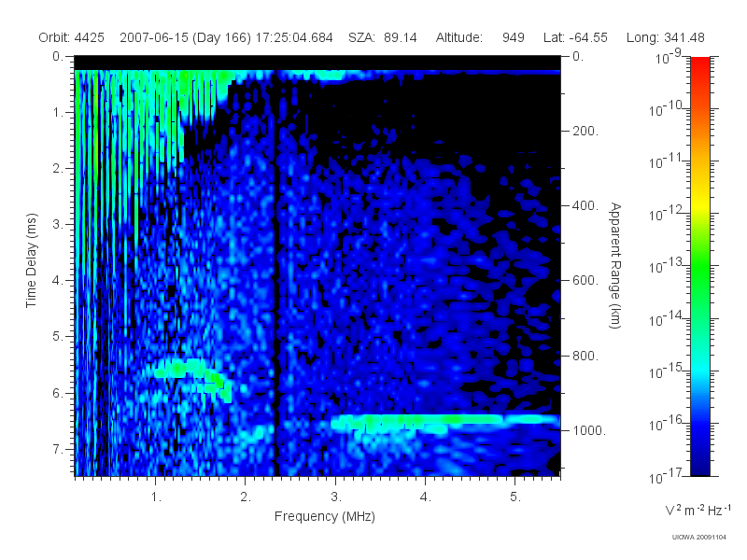Click the Long: 341.48 text
Viewport: 747px width, 560px height.
[666, 37]
